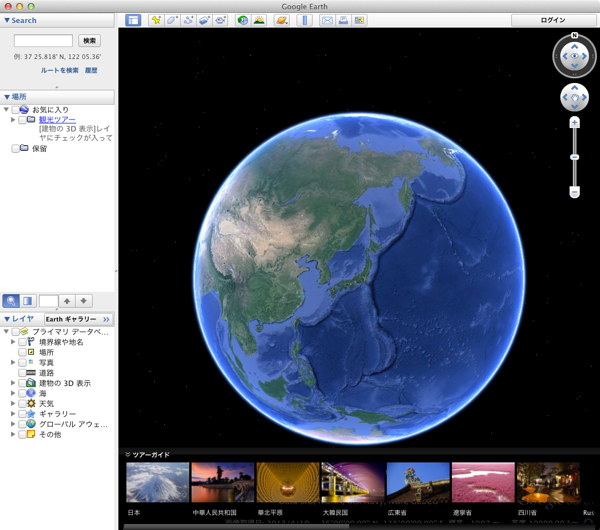Enable ギャラリー layer checkbox
The height and width of the screenshot is (530, 600).
pos(22,414)
